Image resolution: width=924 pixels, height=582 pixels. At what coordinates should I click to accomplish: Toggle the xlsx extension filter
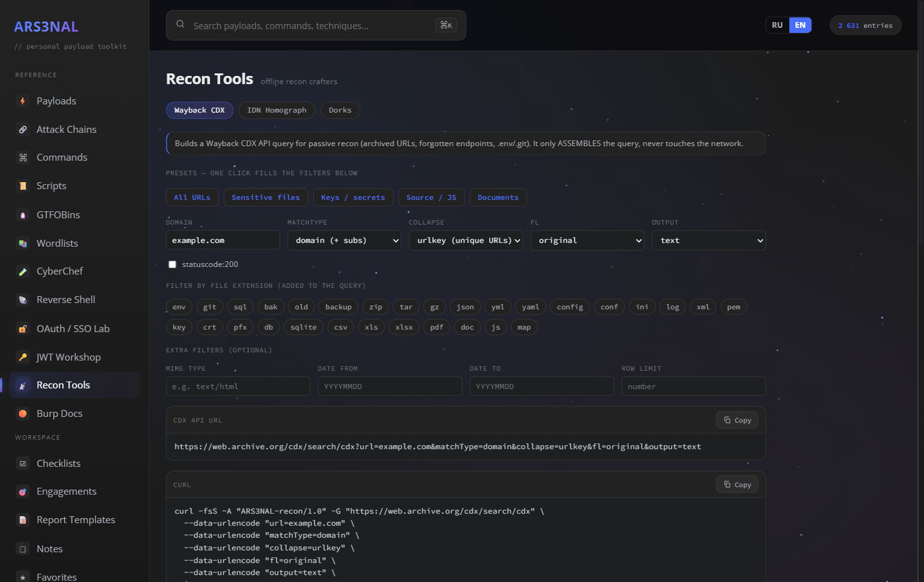404,327
